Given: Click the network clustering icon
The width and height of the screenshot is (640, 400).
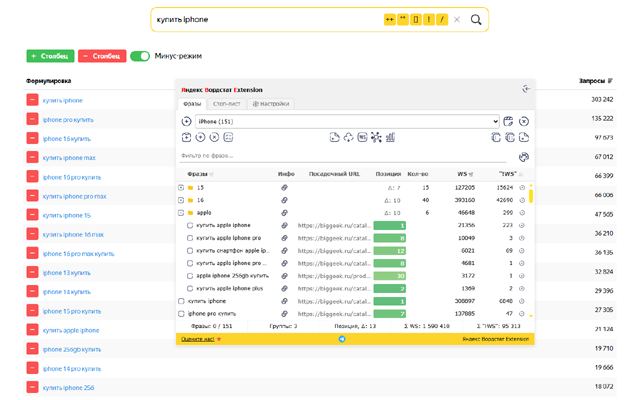Looking at the screenshot, I should [376, 138].
